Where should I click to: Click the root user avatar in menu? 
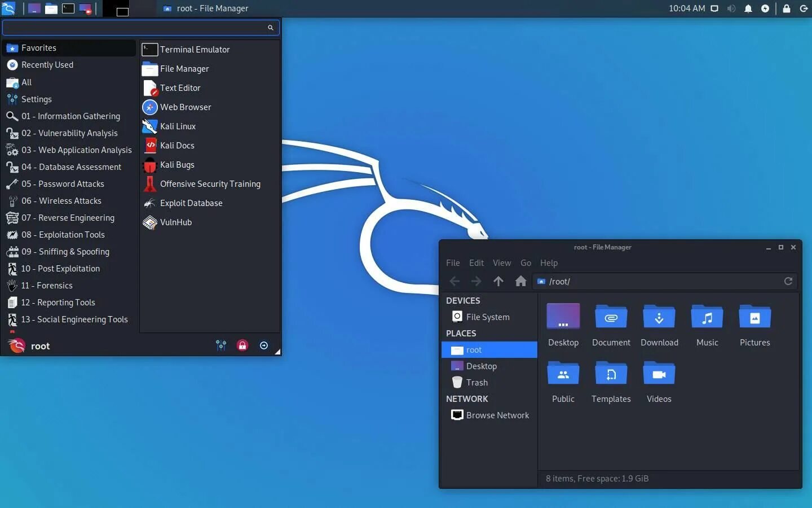click(17, 345)
